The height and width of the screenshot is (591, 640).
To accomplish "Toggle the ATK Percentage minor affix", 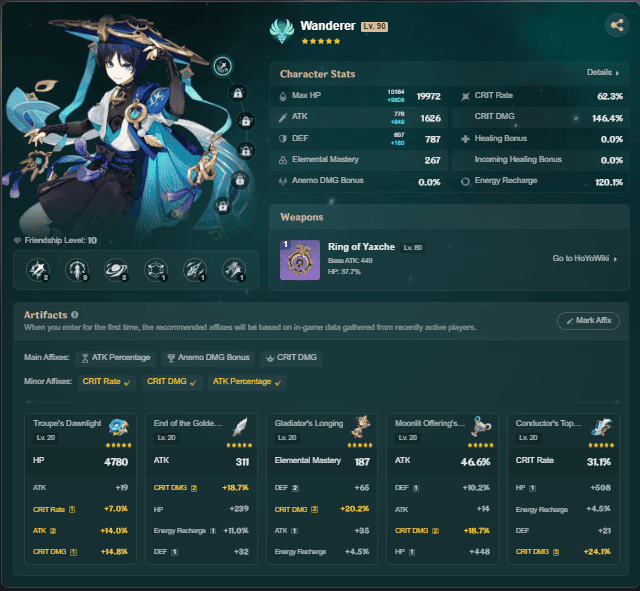I will [x=247, y=382].
